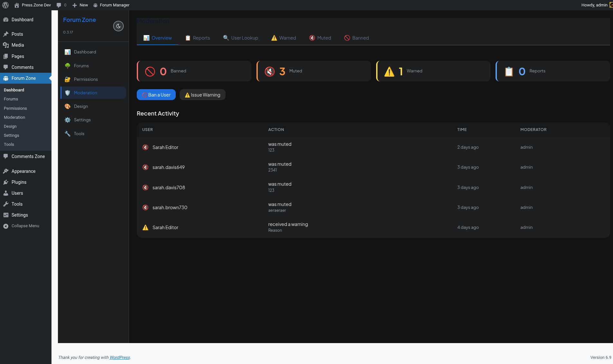613x364 pixels.
Task: Click the Forum Zone title link
Action: (79, 20)
